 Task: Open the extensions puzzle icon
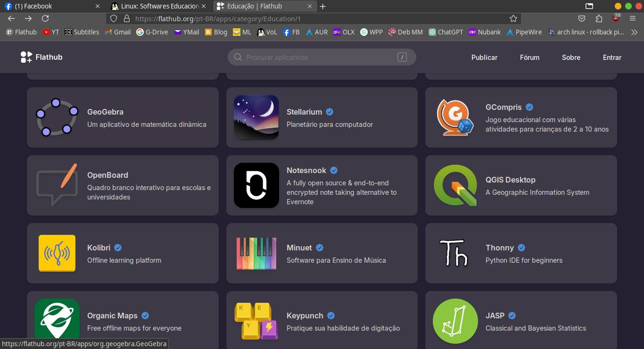click(x=599, y=18)
